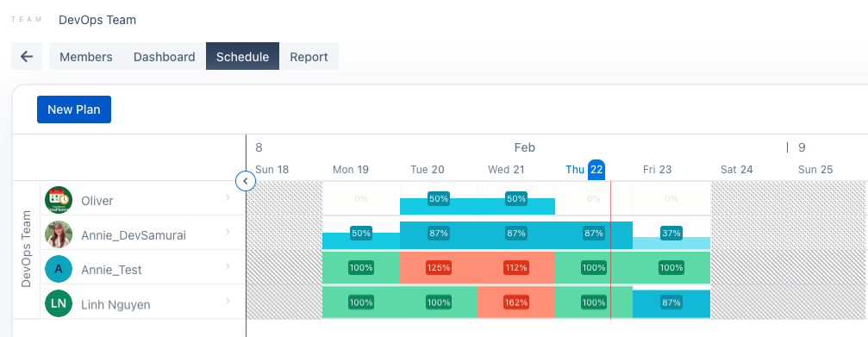Click Oliver's calendar avatar icon
868x337 pixels.
tap(59, 200)
